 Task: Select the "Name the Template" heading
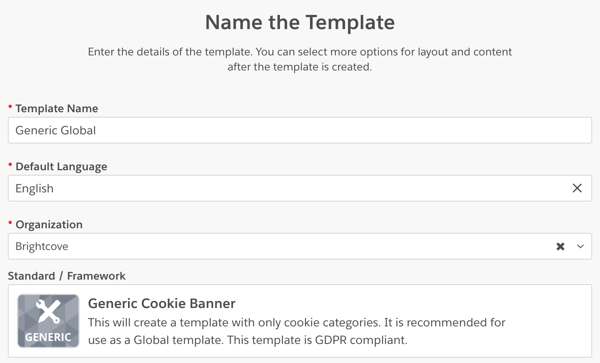coord(300,22)
